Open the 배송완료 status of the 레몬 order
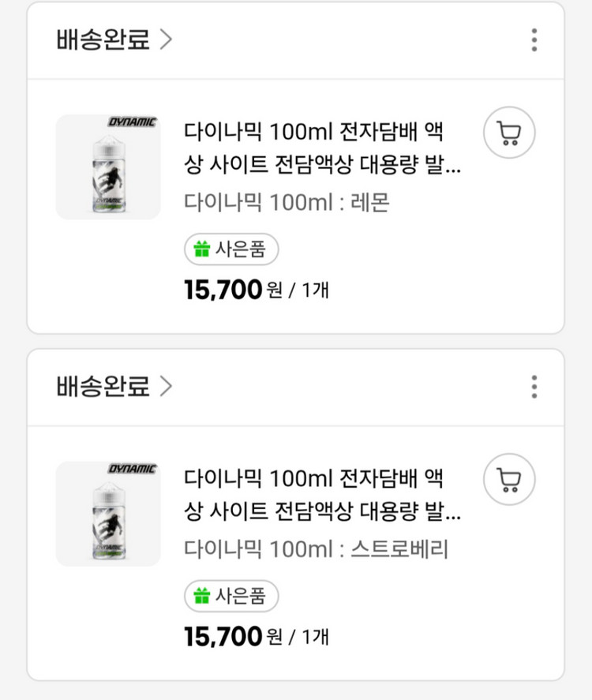 [x=103, y=39]
